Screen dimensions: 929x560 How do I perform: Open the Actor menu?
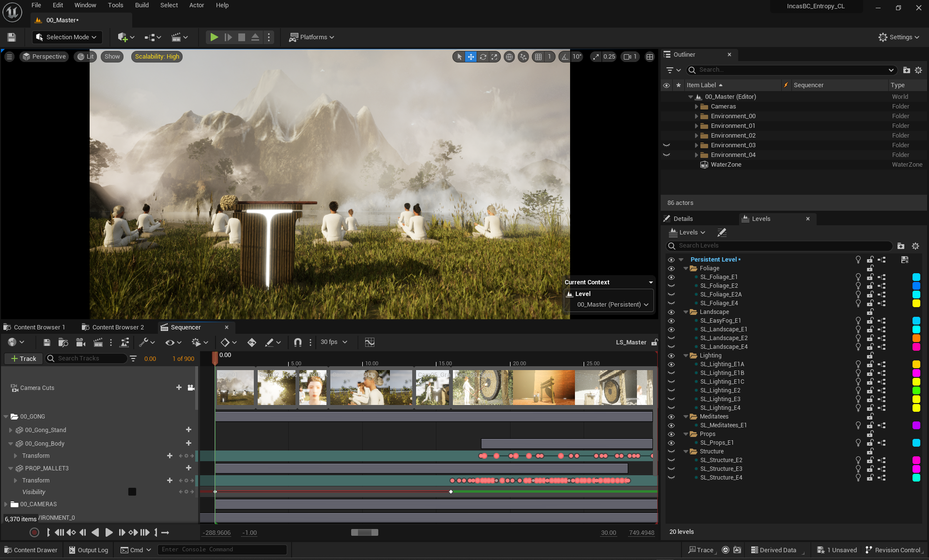pyautogui.click(x=197, y=5)
